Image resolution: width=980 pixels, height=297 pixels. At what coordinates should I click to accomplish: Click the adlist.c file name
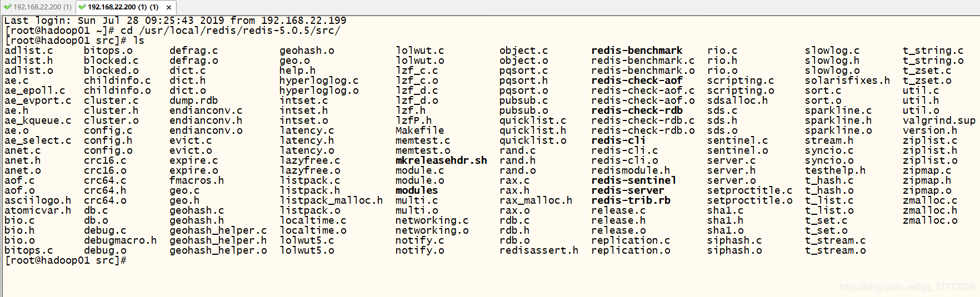click(x=29, y=51)
